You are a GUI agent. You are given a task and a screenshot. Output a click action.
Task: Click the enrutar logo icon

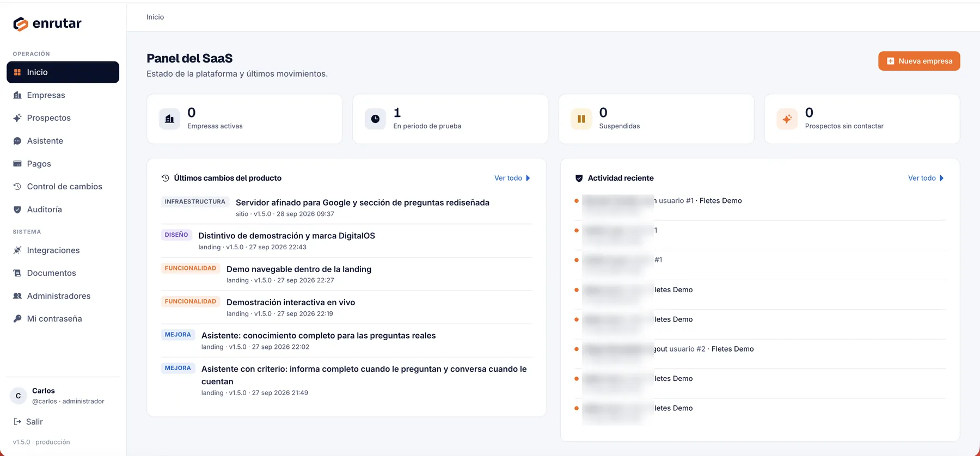click(x=21, y=24)
